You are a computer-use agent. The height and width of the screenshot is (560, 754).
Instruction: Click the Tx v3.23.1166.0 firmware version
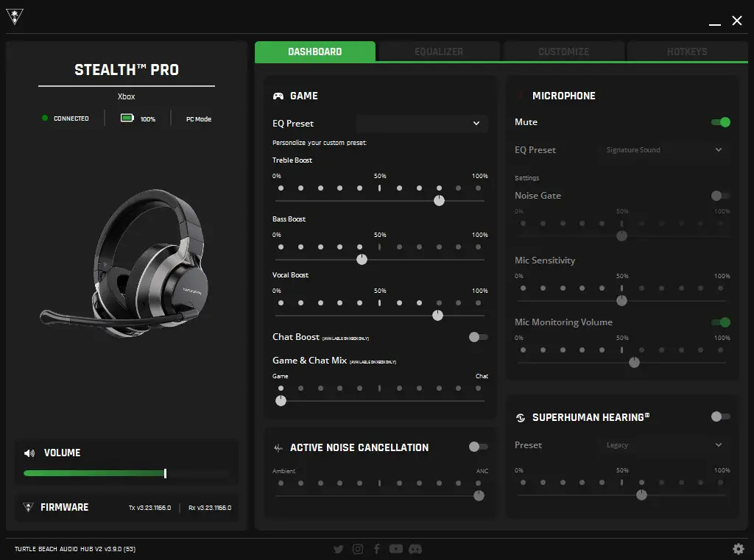click(149, 508)
